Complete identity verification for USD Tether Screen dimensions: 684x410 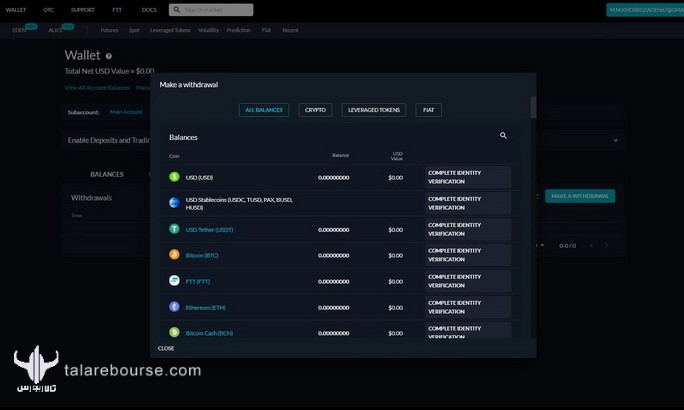[468, 229]
